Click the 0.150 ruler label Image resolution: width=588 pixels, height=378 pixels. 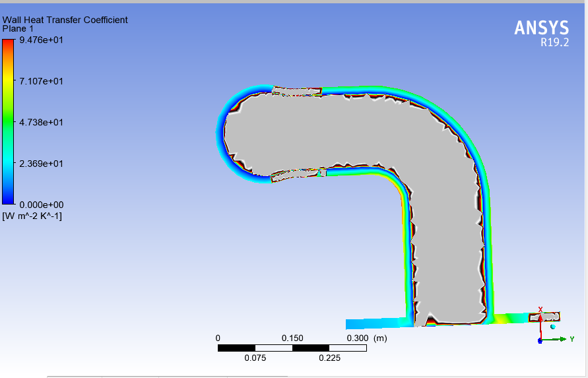pyautogui.click(x=292, y=338)
